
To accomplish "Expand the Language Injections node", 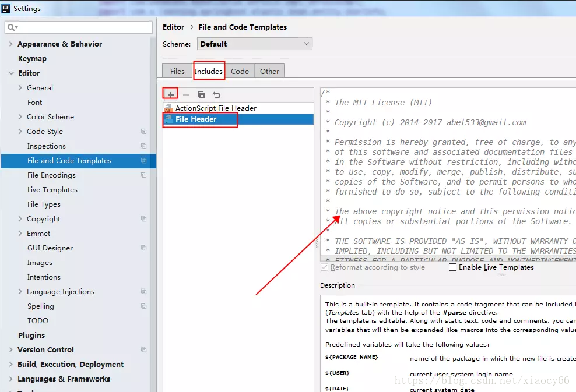I will click(x=20, y=291).
